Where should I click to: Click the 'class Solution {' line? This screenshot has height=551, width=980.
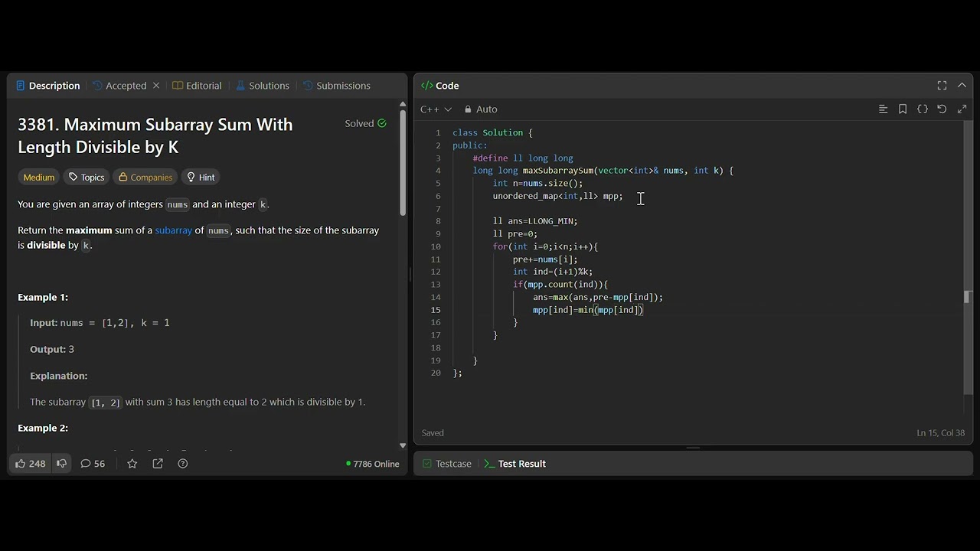pos(492,132)
